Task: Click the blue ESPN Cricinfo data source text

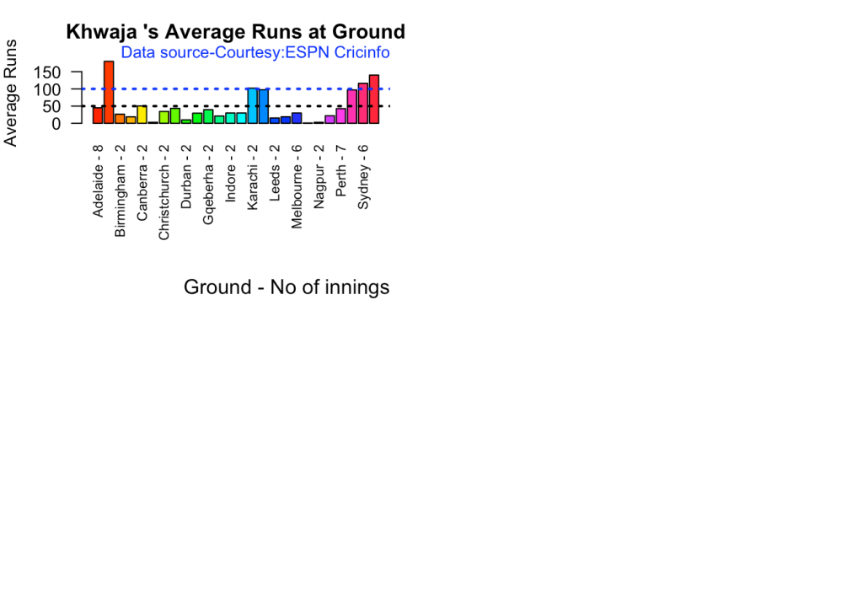Action: (255, 52)
